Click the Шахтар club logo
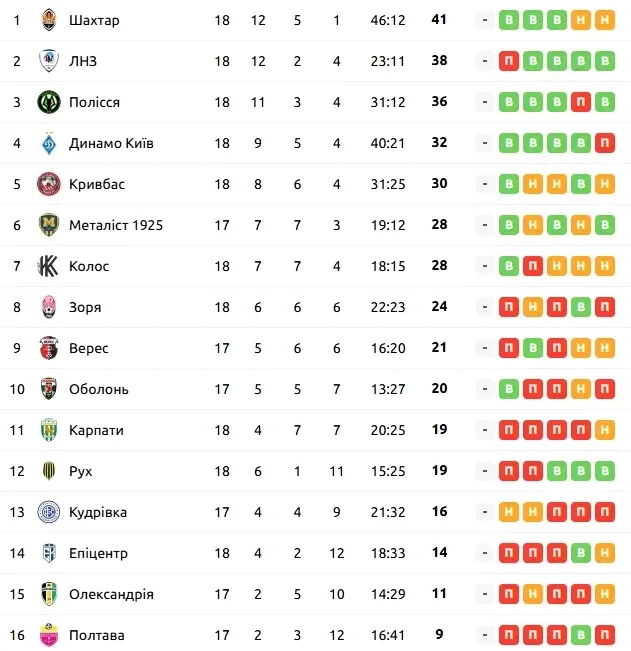631x651 pixels. [48, 20]
